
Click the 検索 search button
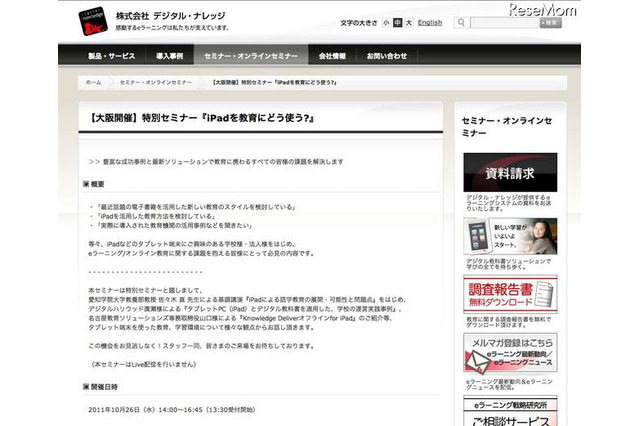coord(551,23)
